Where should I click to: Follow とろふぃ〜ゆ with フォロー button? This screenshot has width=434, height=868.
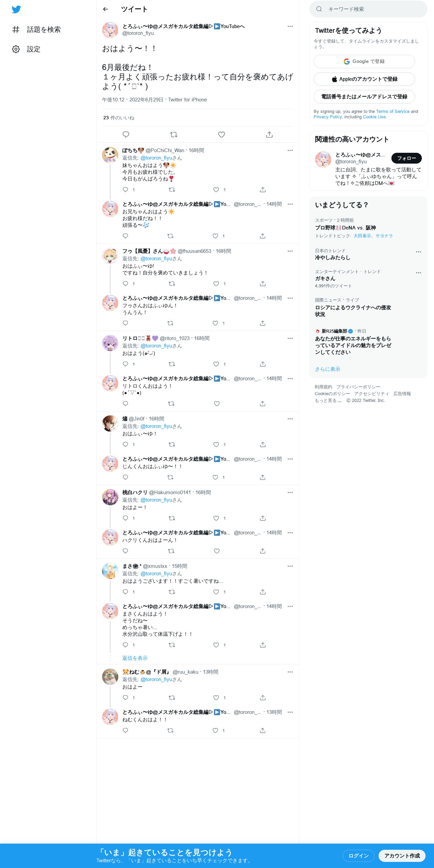406,158
